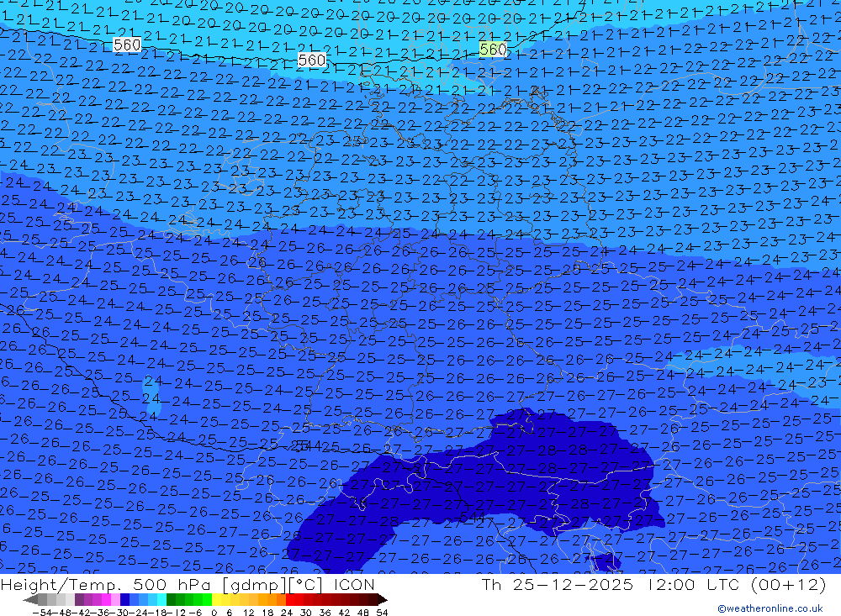
Task: Click the legend tick label '54'
Action: (382, 613)
